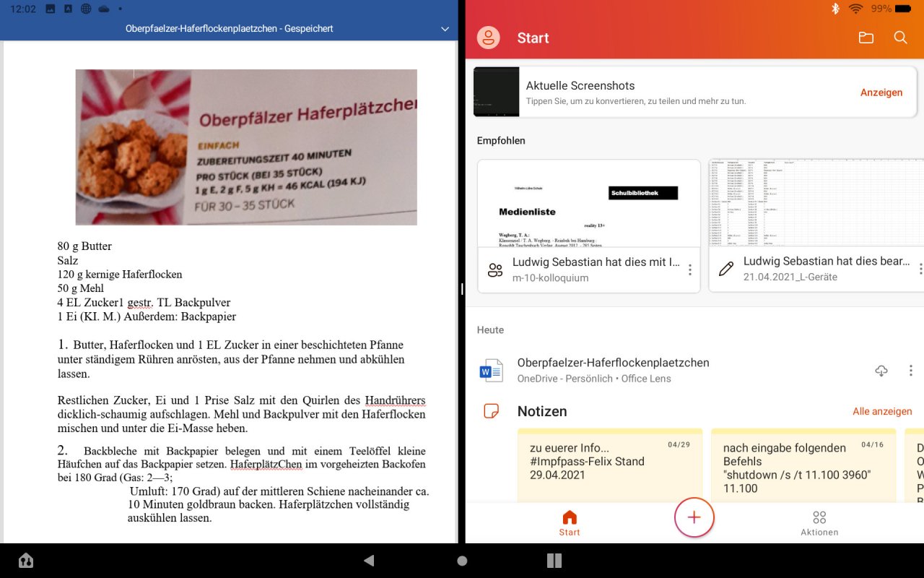Open the L-Geräte spreadsheet thumbnail
The height and width of the screenshot is (578, 924).
point(816,204)
